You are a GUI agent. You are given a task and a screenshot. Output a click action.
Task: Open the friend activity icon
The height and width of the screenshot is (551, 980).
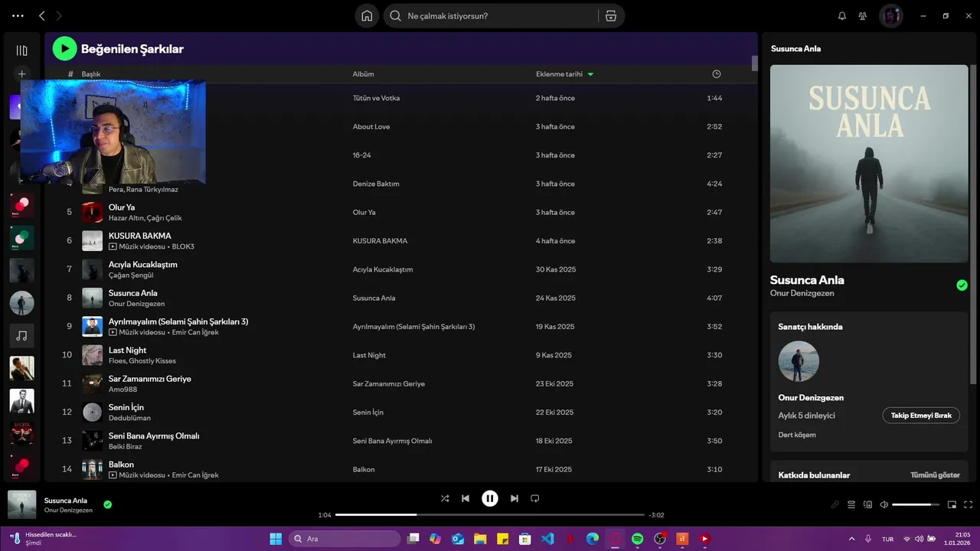[863, 16]
